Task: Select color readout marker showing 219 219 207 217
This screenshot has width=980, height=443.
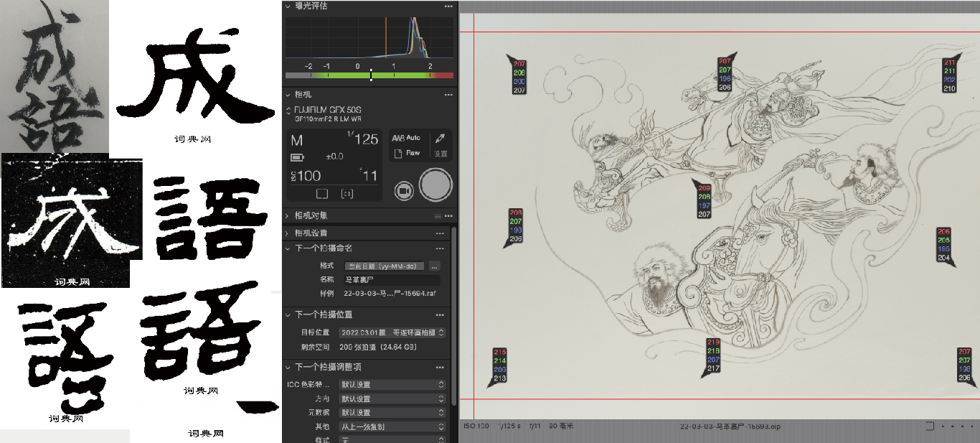Action: [x=712, y=355]
